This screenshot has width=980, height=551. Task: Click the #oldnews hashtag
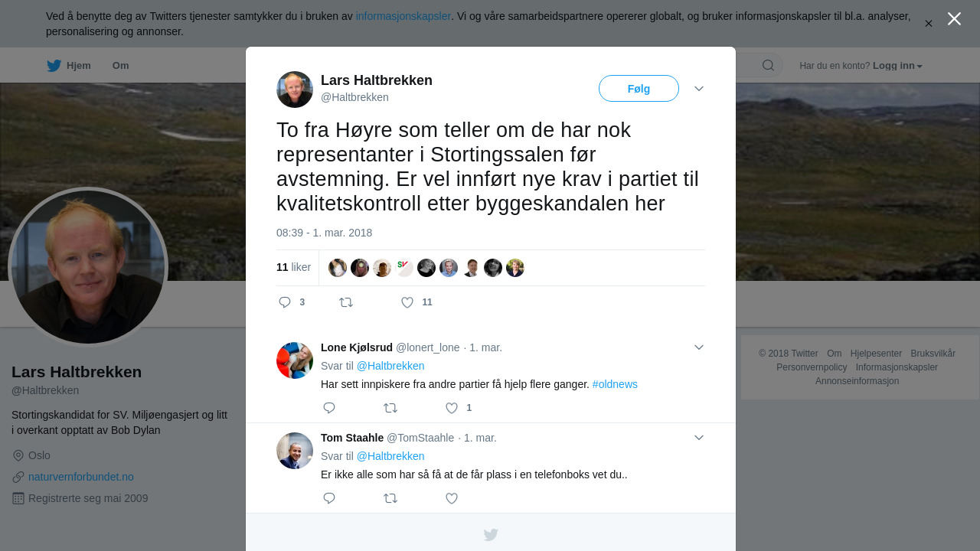pos(615,384)
